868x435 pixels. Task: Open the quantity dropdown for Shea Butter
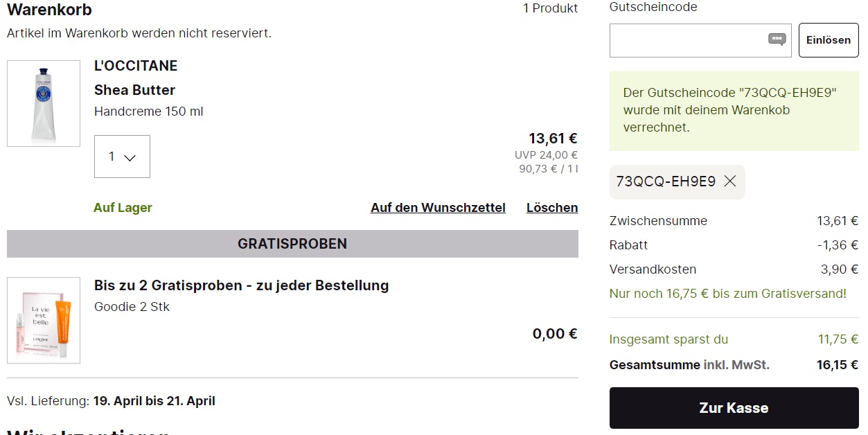click(122, 157)
